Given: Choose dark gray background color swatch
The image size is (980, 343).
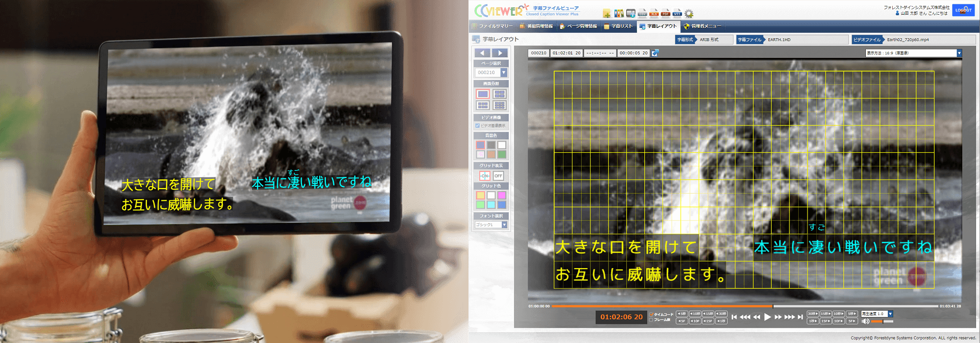Looking at the screenshot, I should point(491,145).
